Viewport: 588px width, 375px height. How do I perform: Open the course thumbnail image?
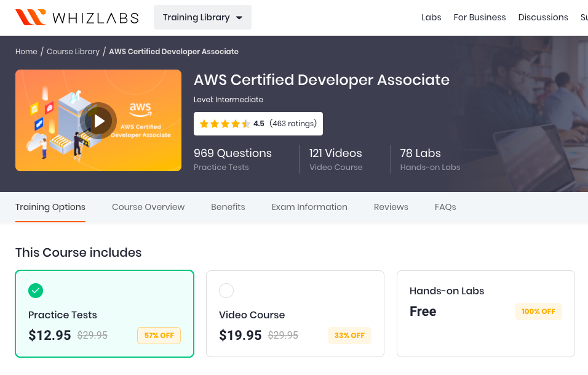pyautogui.click(x=98, y=121)
